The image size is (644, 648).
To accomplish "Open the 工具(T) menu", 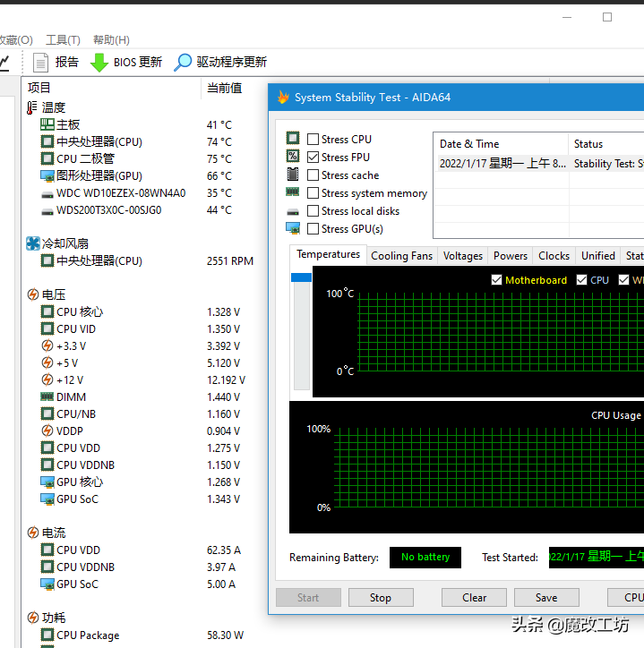I will click(63, 39).
